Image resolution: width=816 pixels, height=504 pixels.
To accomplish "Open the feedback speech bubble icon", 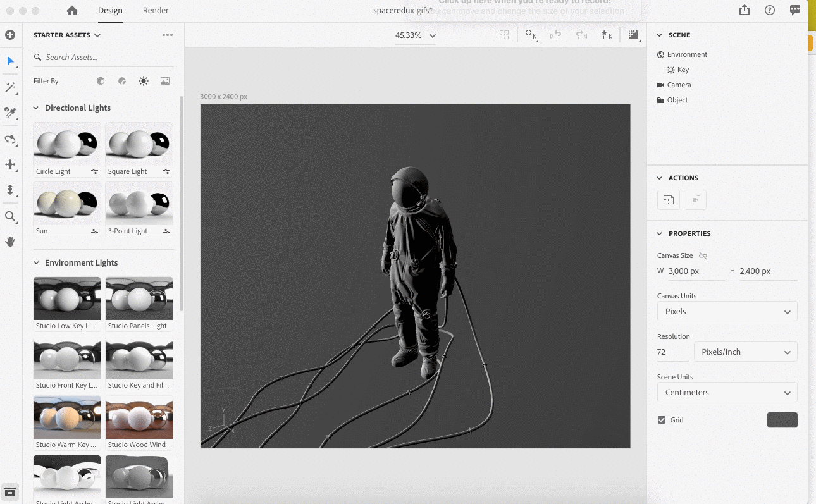I will click(795, 10).
